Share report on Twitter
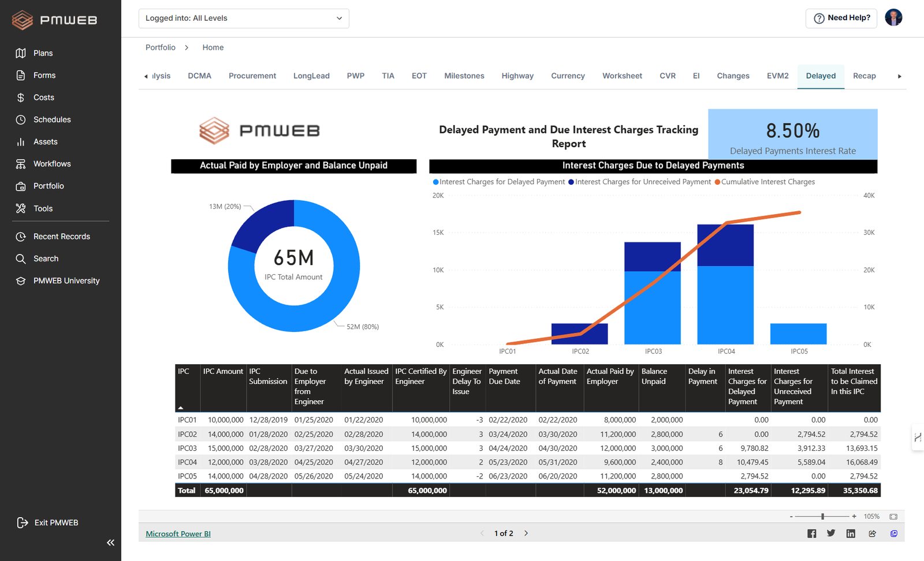Viewport: 924px width, 561px height. click(x=831, y=533)
